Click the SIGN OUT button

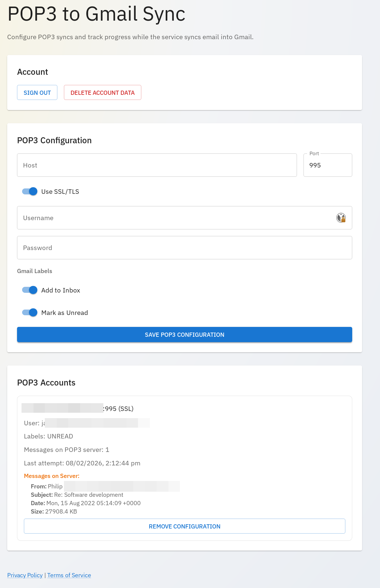(37, 92)
